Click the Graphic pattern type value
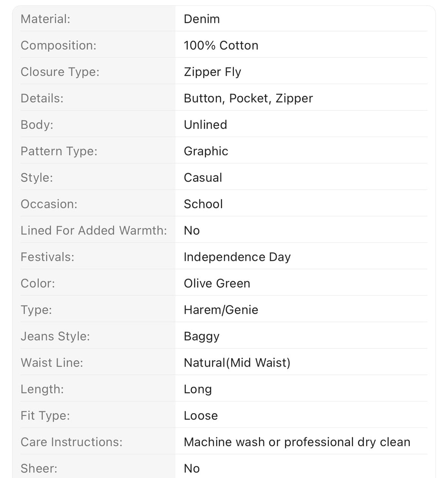 pos(206,152)
